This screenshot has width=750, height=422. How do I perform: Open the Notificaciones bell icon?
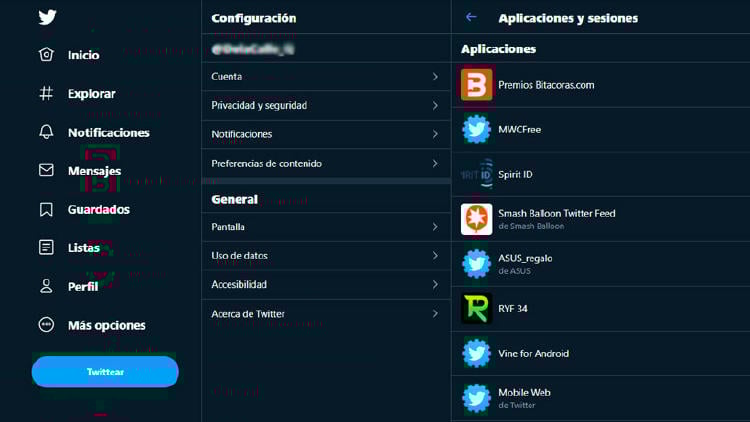[46, 132]
